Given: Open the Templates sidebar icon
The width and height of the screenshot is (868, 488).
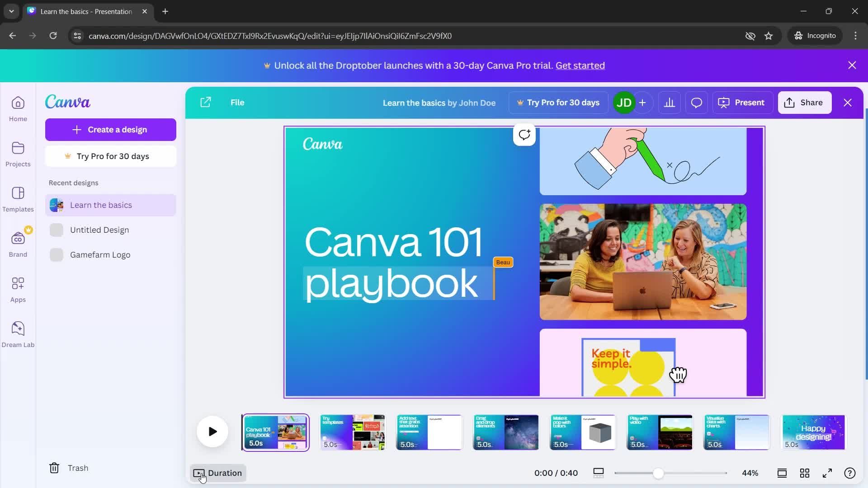Looking at the screenshot, I should tap(18, 199).
